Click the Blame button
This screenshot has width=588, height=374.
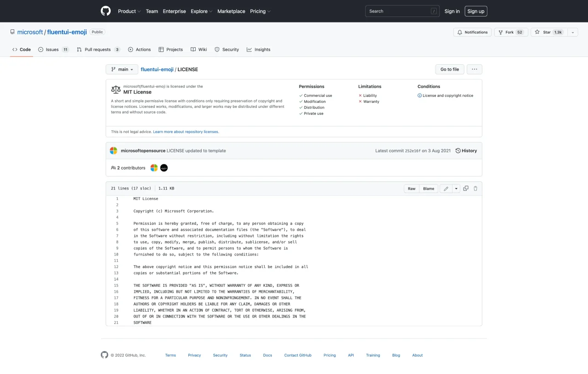(429, 189)
